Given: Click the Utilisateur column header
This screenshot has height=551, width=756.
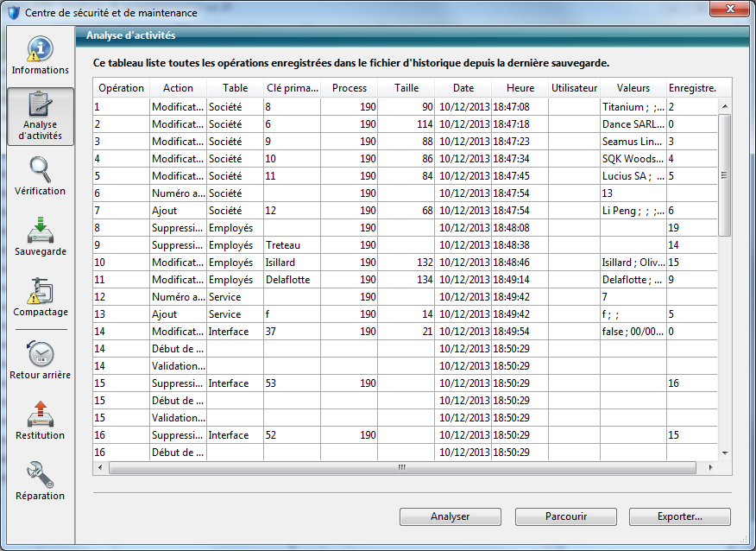Looking at the screenshot, I should [574, 88].
